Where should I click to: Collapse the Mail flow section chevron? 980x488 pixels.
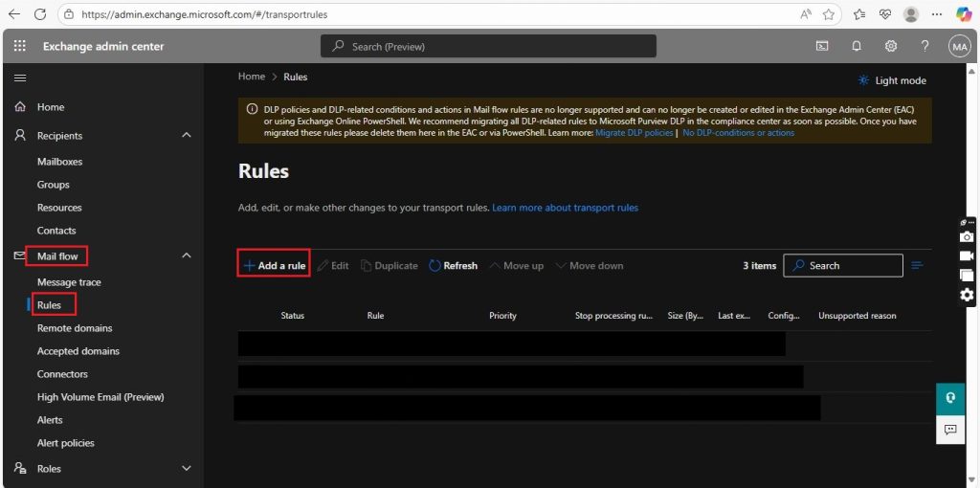pos(187,255)
